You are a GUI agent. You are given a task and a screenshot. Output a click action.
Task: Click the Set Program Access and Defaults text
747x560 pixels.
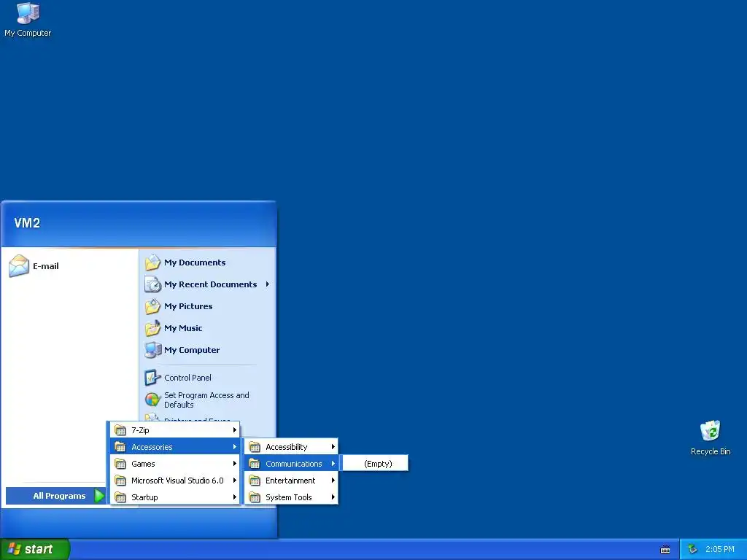click(x=206, y=400)
